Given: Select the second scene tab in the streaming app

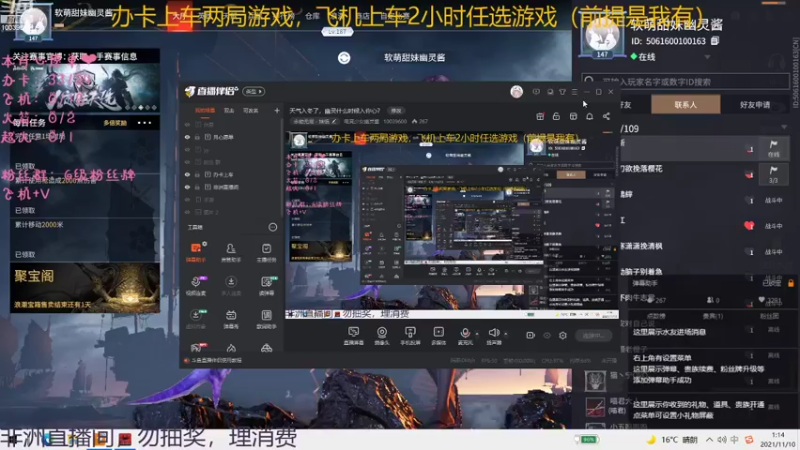Looking at the screenshot, I should point(229,111).
